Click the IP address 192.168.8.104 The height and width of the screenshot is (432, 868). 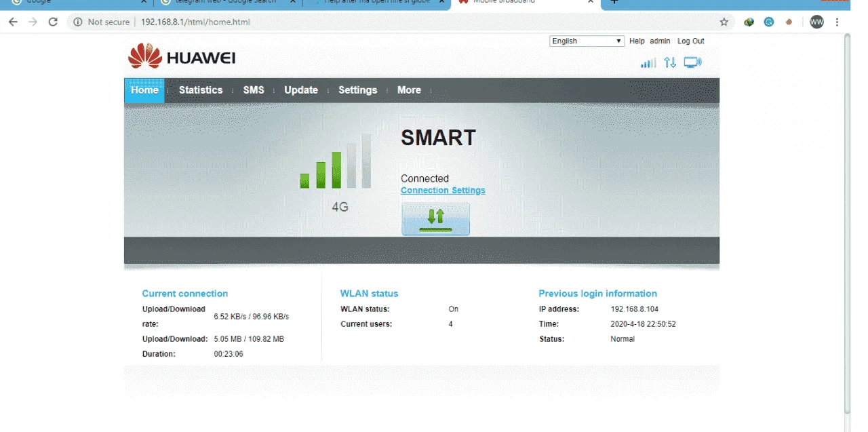[635, 309]
